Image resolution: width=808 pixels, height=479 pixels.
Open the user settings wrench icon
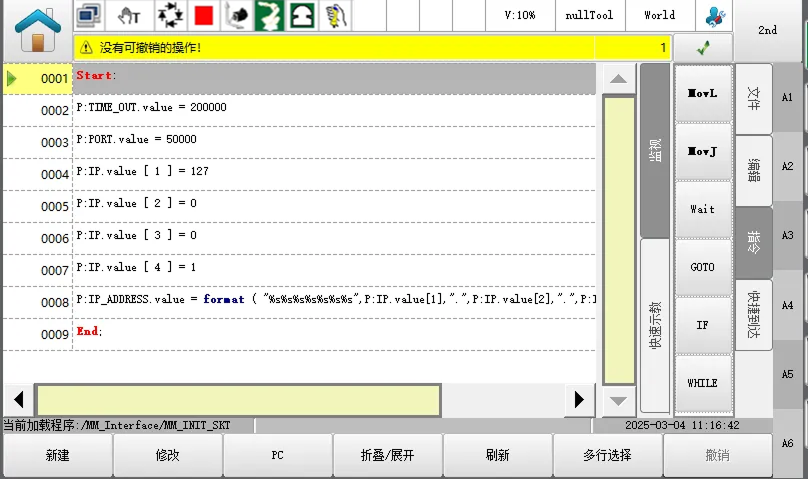715,16
